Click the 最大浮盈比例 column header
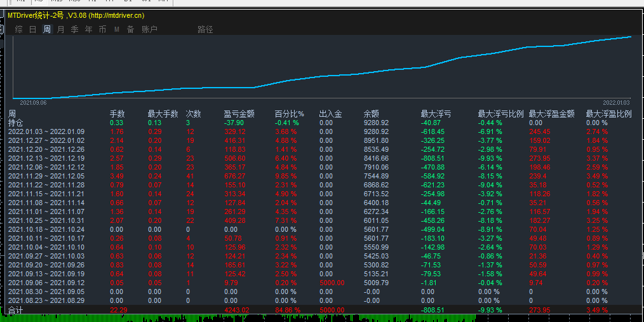This screenshot has width=644, height=322. click(x=608, y=114)
